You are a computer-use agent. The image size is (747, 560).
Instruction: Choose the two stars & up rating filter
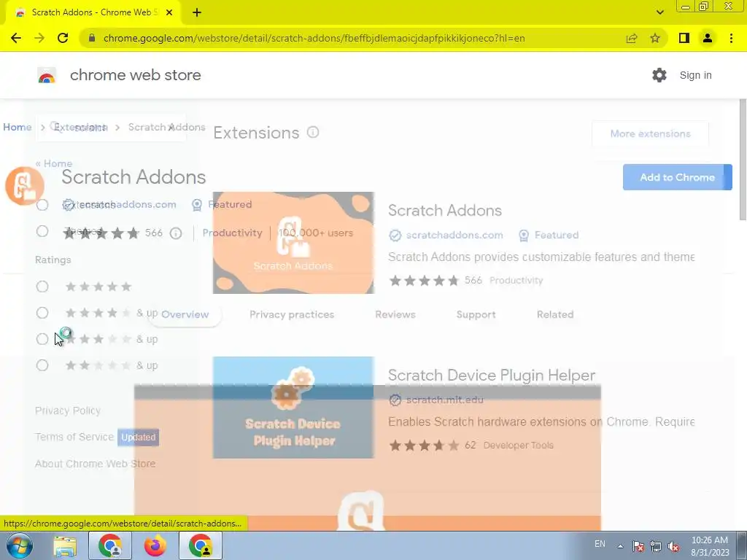[x=42, y=365]
